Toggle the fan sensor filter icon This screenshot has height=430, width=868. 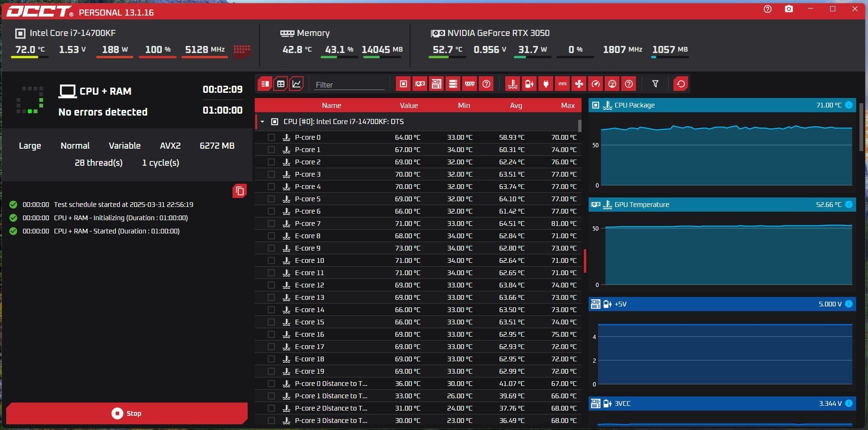[x=579, y=84]
